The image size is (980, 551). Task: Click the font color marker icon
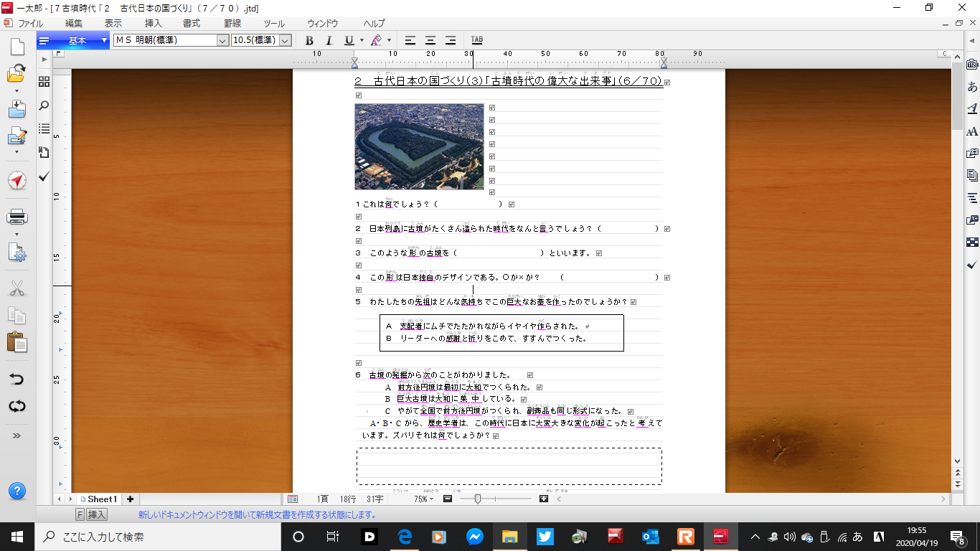coord(376,40)
